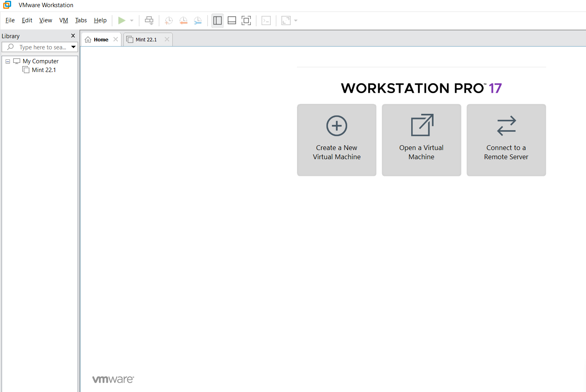The width and height of the screenshot is (586, 392).
Task: Click the green Power On play button
Action: pyautogui.click(x=122, y=20)
